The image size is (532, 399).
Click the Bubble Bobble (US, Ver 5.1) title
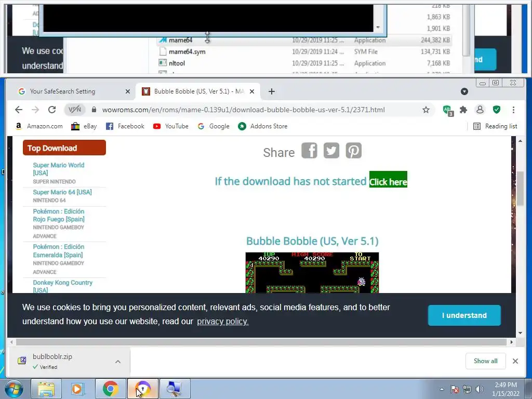click(x=312, y=241)
